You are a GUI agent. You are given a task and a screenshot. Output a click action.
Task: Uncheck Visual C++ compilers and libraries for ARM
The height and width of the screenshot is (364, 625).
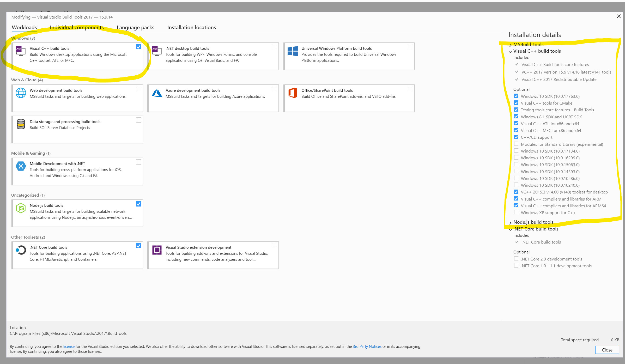point(516,199)
